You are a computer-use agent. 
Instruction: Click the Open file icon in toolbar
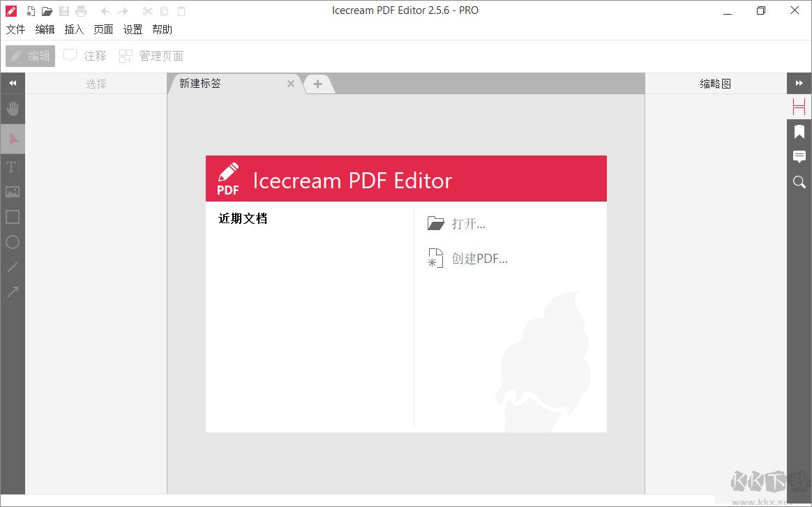click(x=47, y=11)
